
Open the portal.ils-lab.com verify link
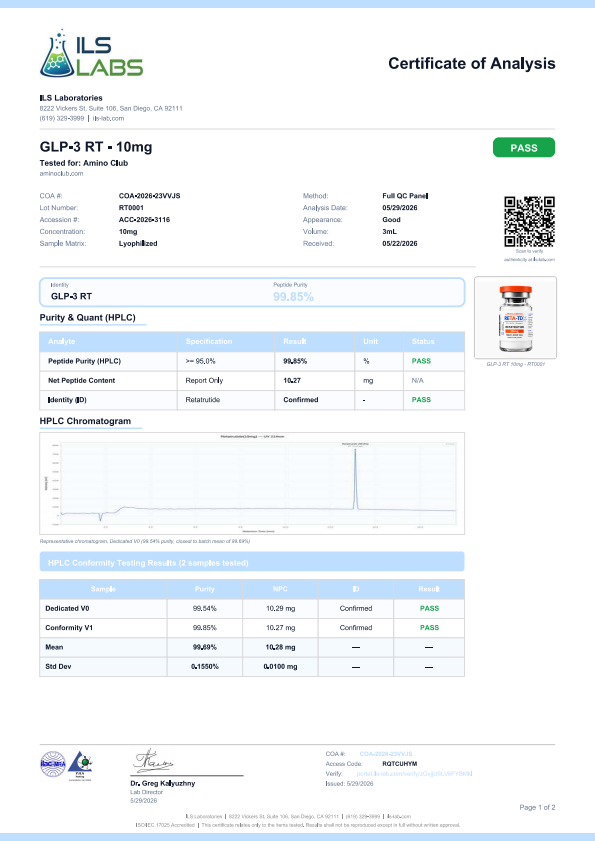click(x=414, y=774)
